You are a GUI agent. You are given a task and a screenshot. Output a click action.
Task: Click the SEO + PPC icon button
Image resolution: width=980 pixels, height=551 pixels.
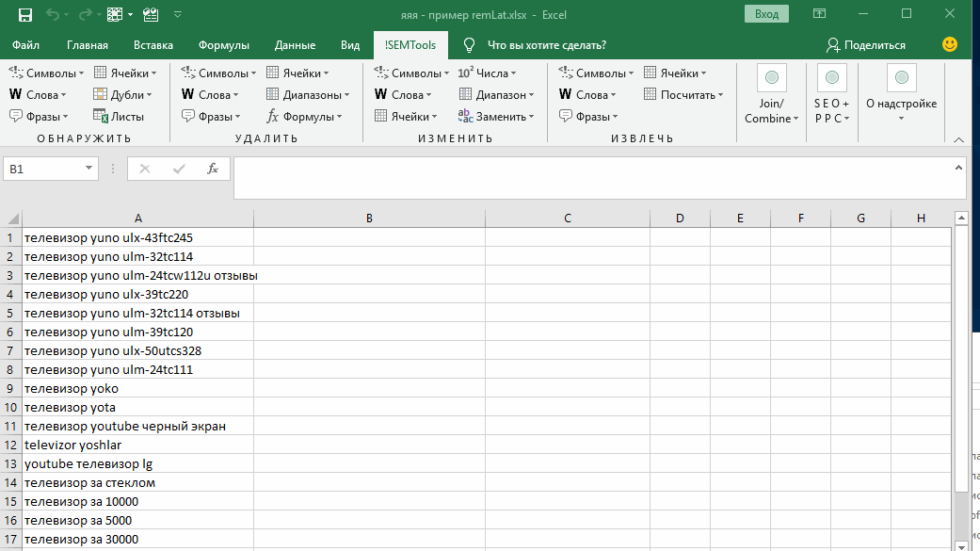coord(831,78)
